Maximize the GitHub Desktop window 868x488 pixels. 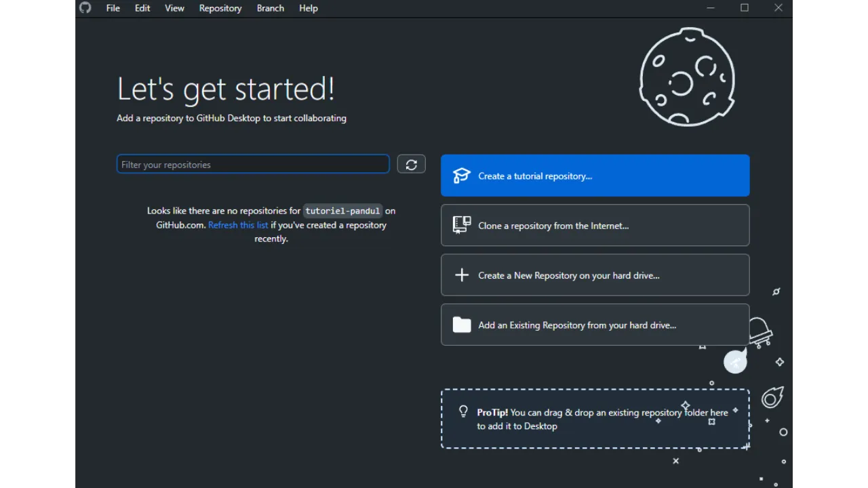(745, 8)
